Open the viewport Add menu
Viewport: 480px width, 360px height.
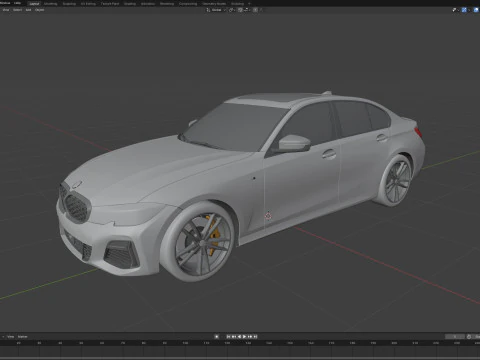28,10
